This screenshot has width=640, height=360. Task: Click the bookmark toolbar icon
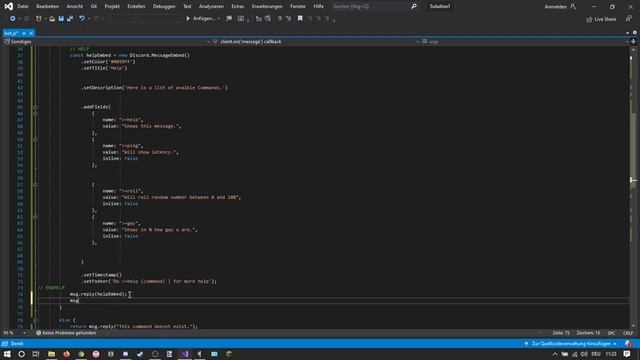point(300,19)
